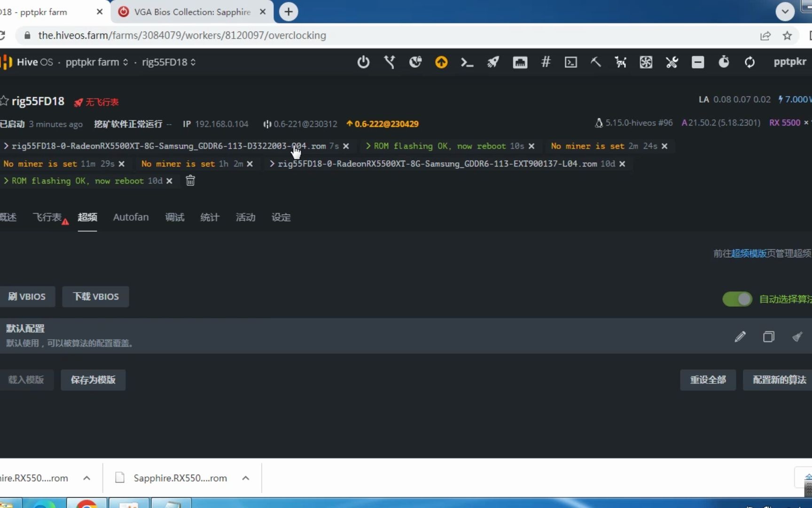Switch to the 设定 tab

[x=281, y=217]
